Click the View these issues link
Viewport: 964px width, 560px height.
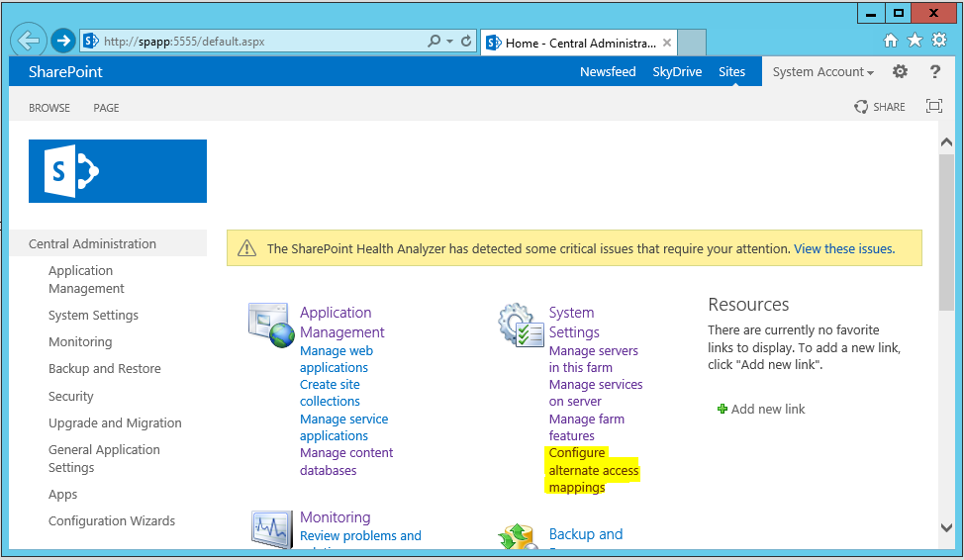(x=844, y=249)
